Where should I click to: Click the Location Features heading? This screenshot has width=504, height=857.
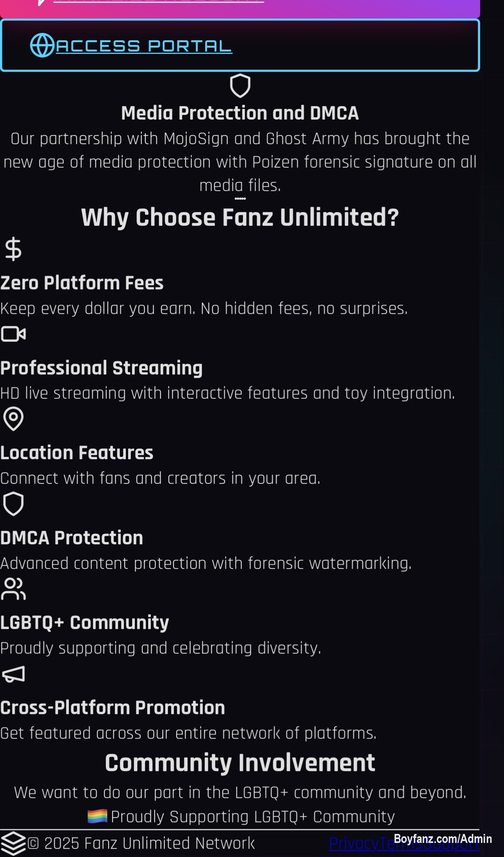(77, 453)
